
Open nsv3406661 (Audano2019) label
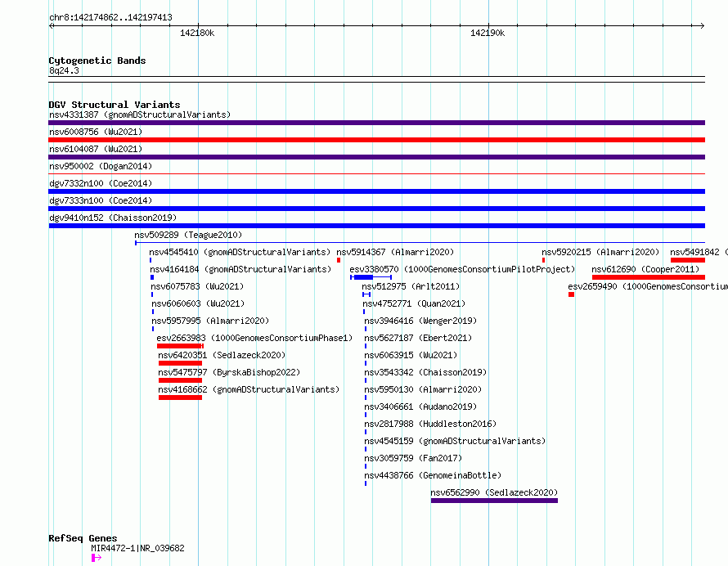[420, 407]
